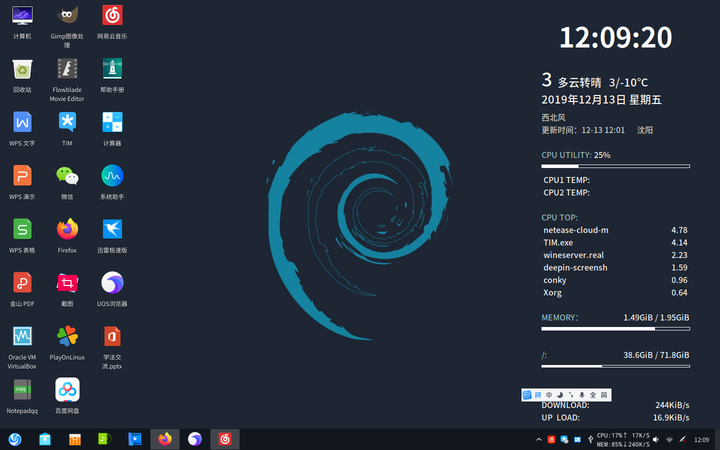Open the file manager in the taskbar
This screenshot has height=450, width=720.
45,439
